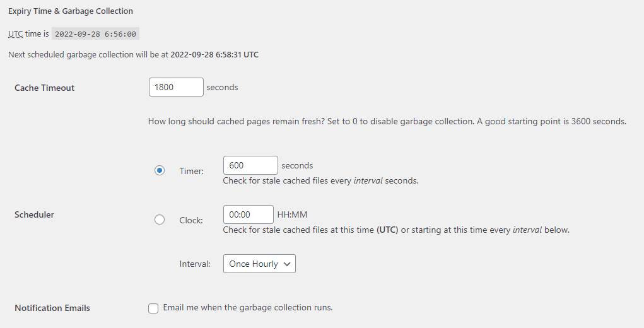Click the cached pages freshness help text
644x328 pixels.
click(x=387, y=121)
